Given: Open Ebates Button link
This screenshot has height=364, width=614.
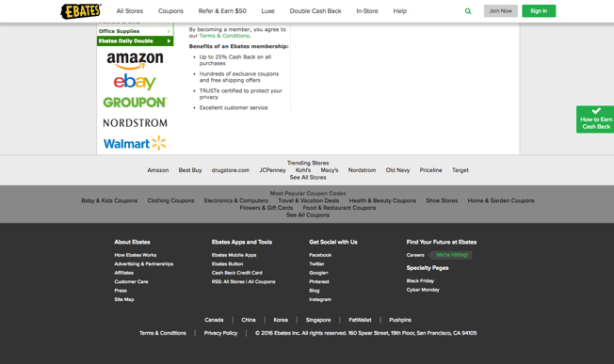Looking at the screenshot, I should click(x=228, y=264).
